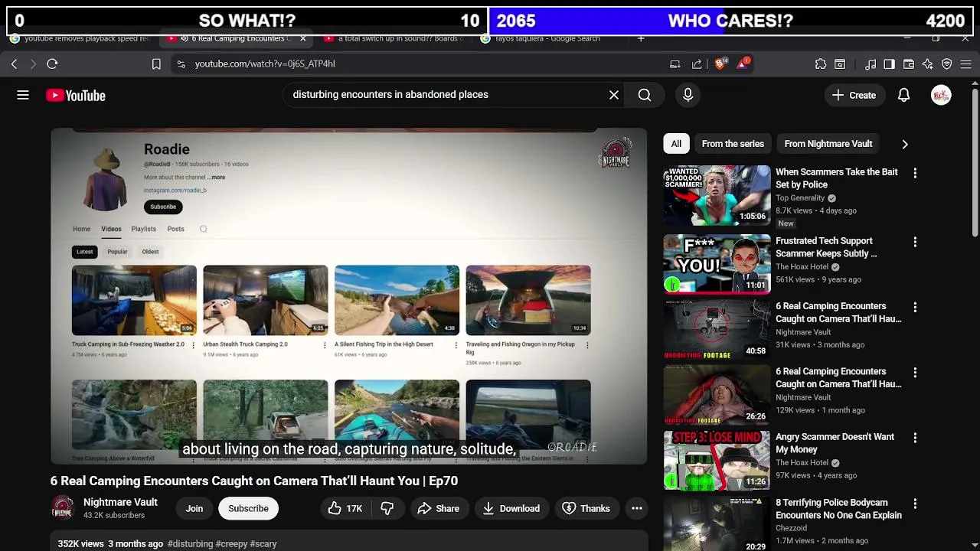This screenshot has height=551, width=980.
Task: Open the account avatar menu
Action: 941,95
